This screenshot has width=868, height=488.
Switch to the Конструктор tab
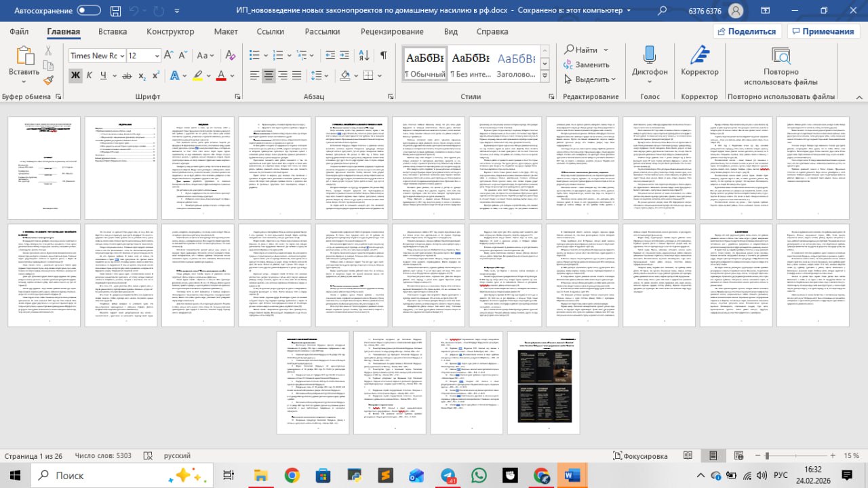click(170, 31)
